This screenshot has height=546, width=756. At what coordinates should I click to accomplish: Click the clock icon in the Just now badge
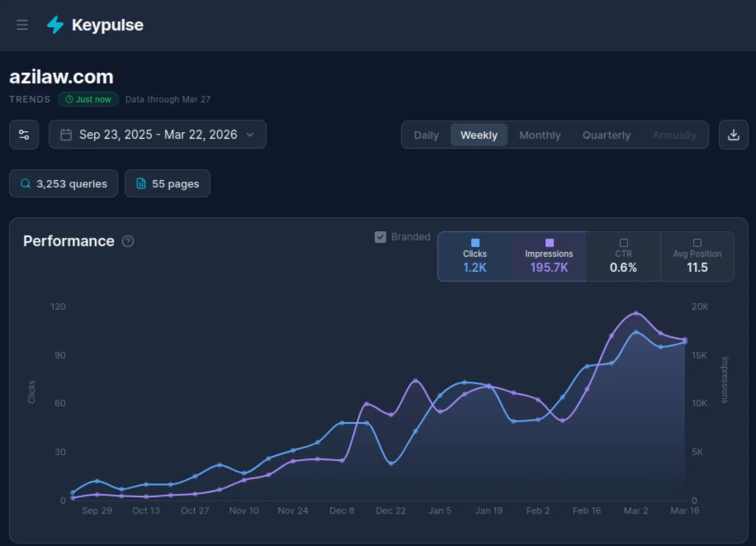coord(69,99)
